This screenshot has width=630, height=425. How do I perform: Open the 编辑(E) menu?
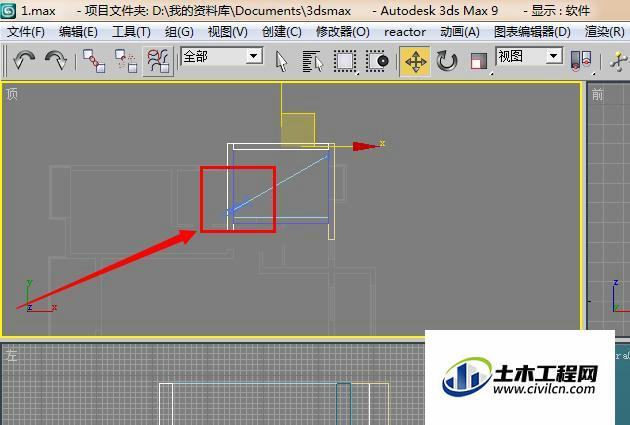78,32
